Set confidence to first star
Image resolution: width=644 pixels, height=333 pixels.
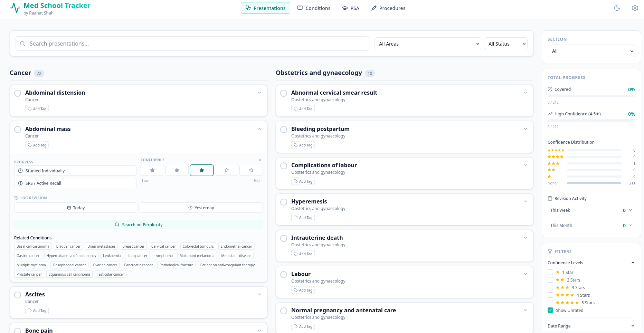point(152,170)
